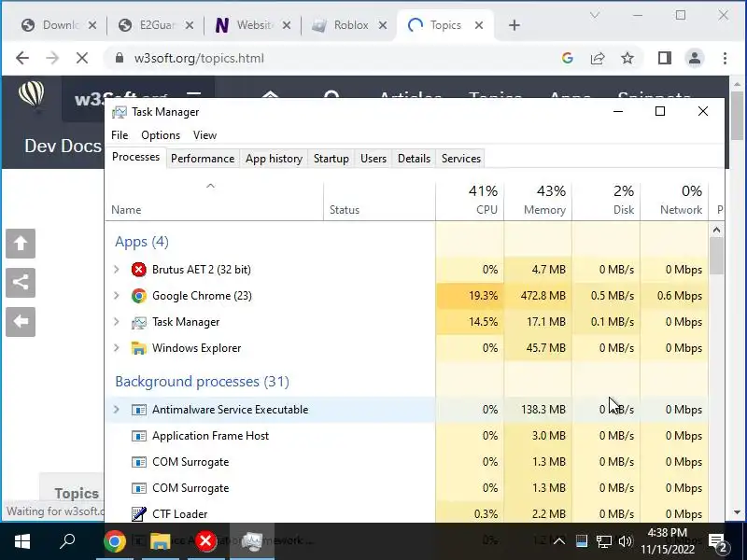The height and width of the screenshot is (560, 747).
Task: Open taskbar search magnifier
Action: 67,541
